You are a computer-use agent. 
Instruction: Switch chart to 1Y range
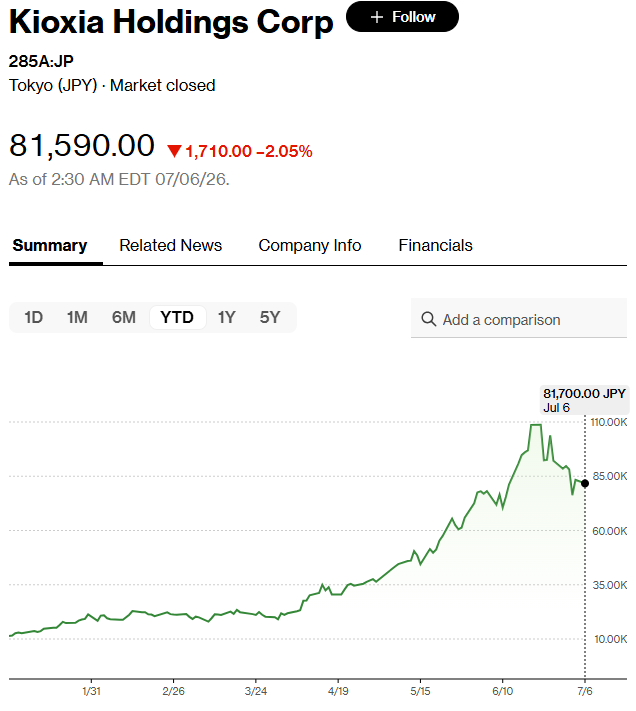[226, 317]
